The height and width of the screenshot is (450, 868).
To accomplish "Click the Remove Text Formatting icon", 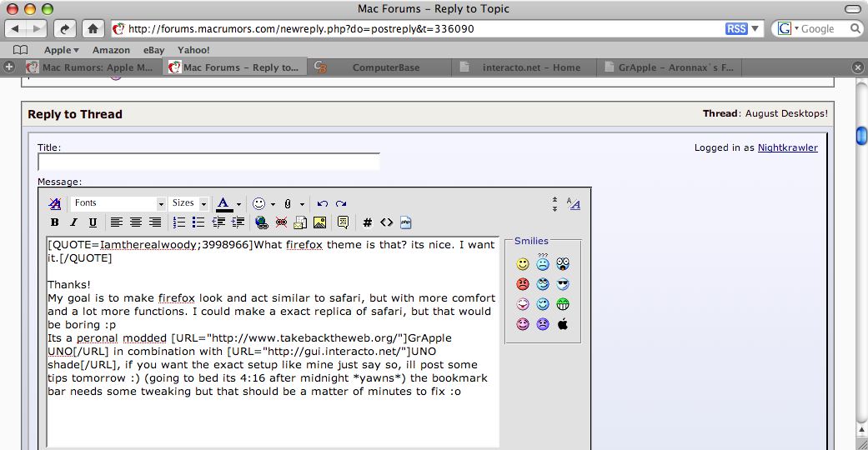I will 55,203.
